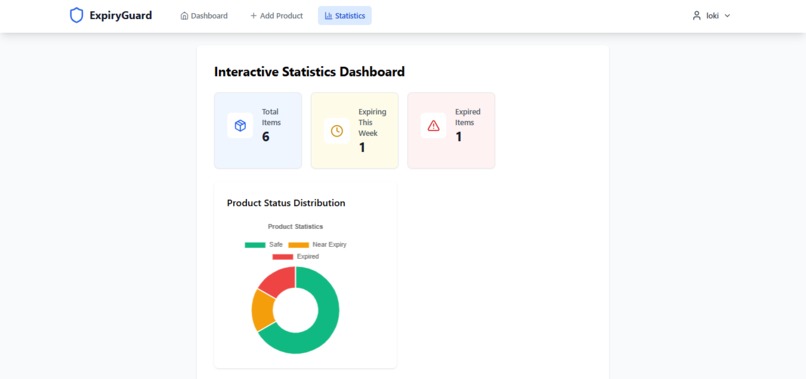Click the package box icon for Total Items
806x379 pixels.
click(x=240, y=125)
